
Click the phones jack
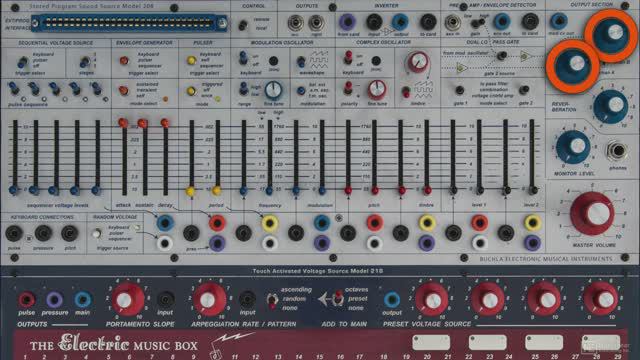(617, 151)
